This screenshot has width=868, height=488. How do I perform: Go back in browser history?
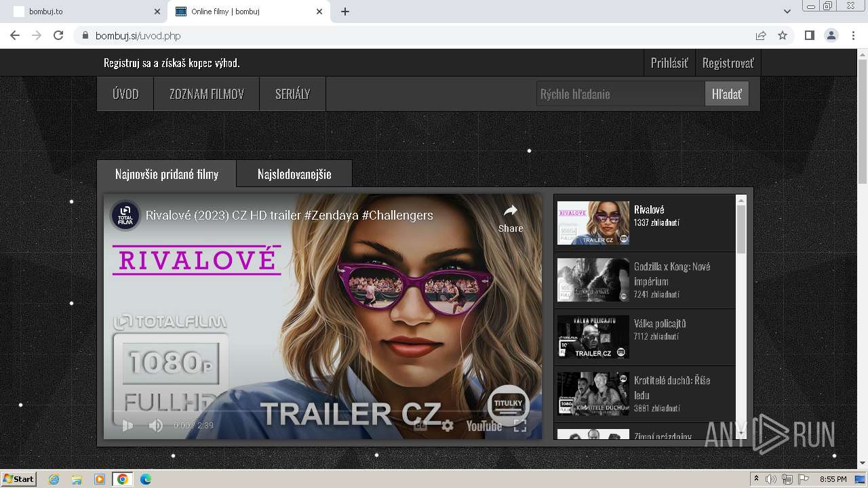coord(15,35)
